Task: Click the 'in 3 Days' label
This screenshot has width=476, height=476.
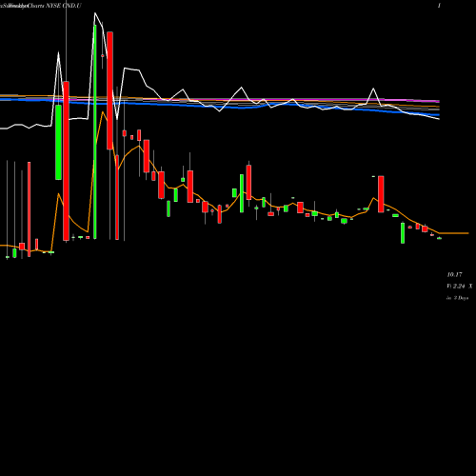Action: coord(458,298)
